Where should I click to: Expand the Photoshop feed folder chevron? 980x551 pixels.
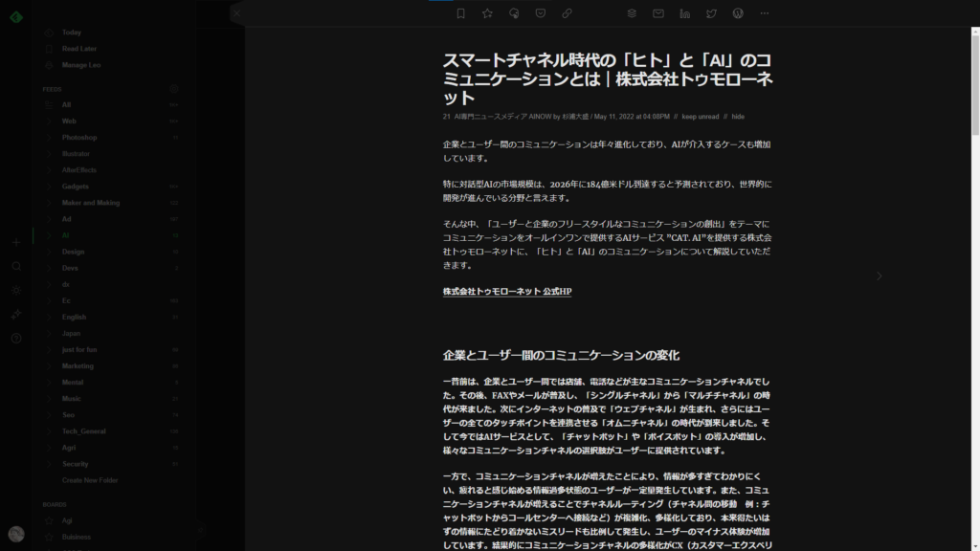50,138
